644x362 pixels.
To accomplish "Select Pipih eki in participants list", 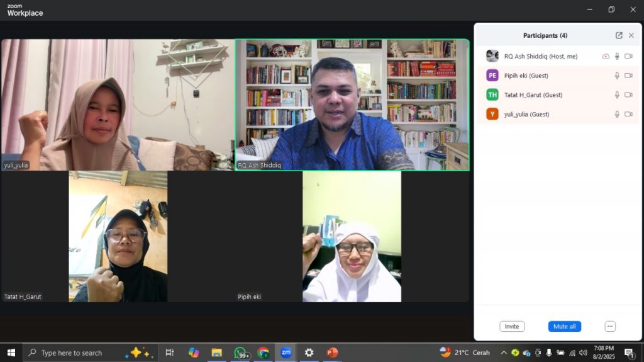I will tap(526, 76).
